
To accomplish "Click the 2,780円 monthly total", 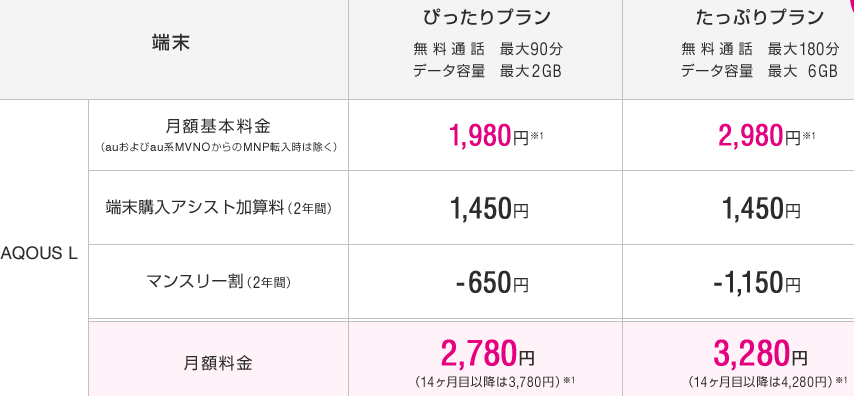I will (x=487, y=353).
